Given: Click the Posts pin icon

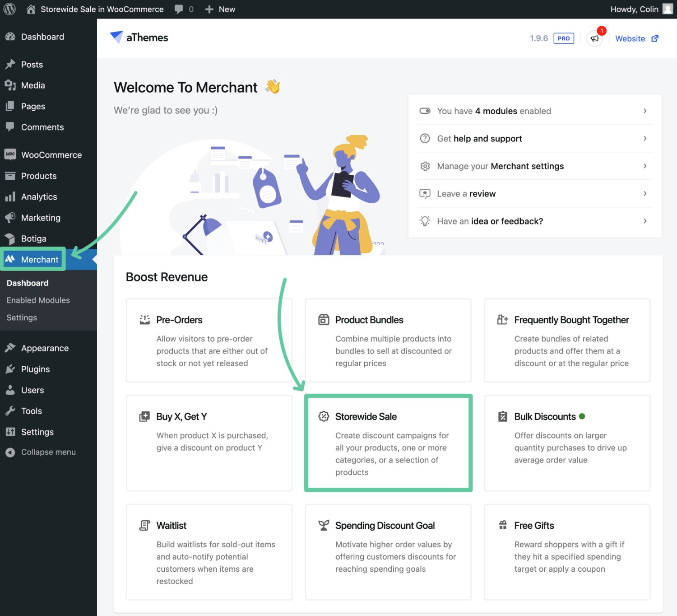Looking at the screenshot, I should point(10,64).
